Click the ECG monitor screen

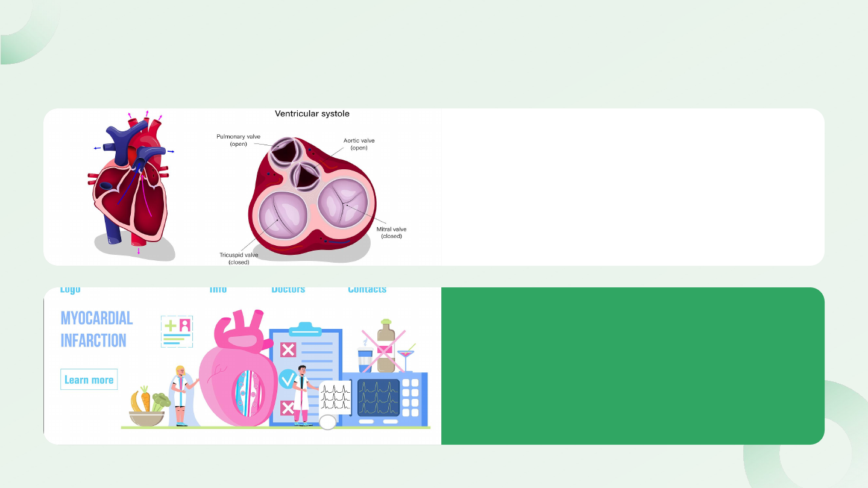click(x=378, y=397)
